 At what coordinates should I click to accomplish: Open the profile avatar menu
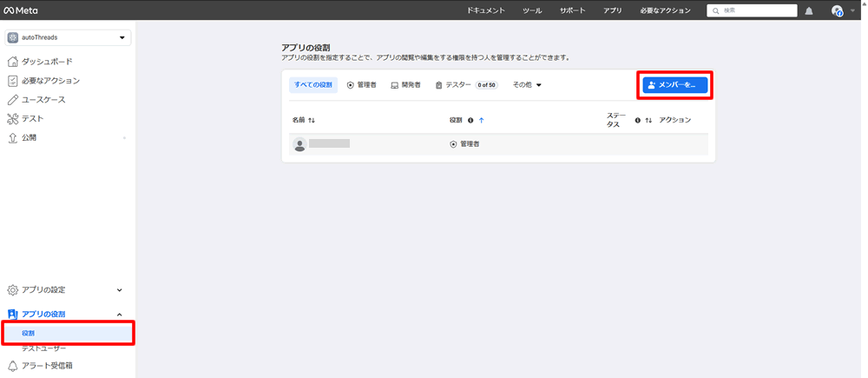point(837,11)
